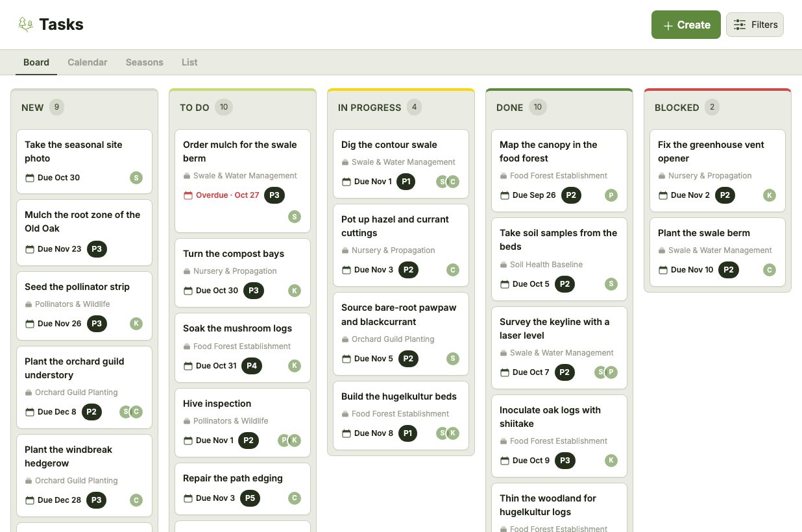Click the BLOCKED column header
The height and width of the screenshot is (532, 802).
tap(677, 108)
